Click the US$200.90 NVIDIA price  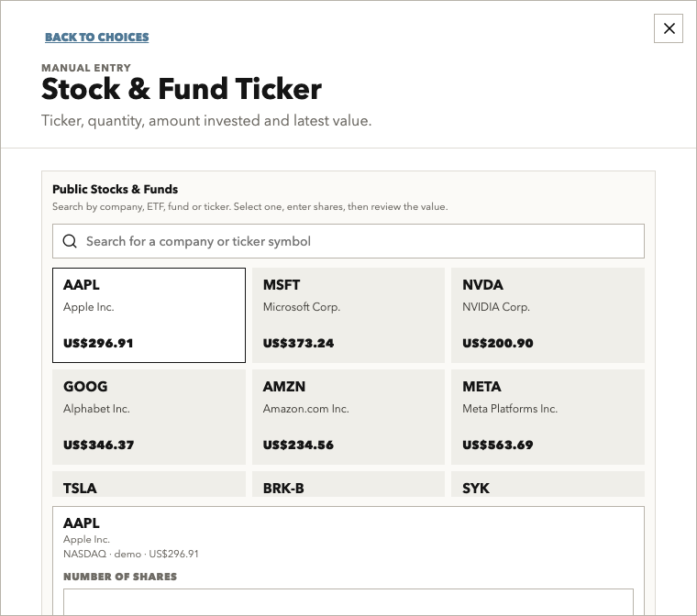pyautogui.click(x=498, y=343)
